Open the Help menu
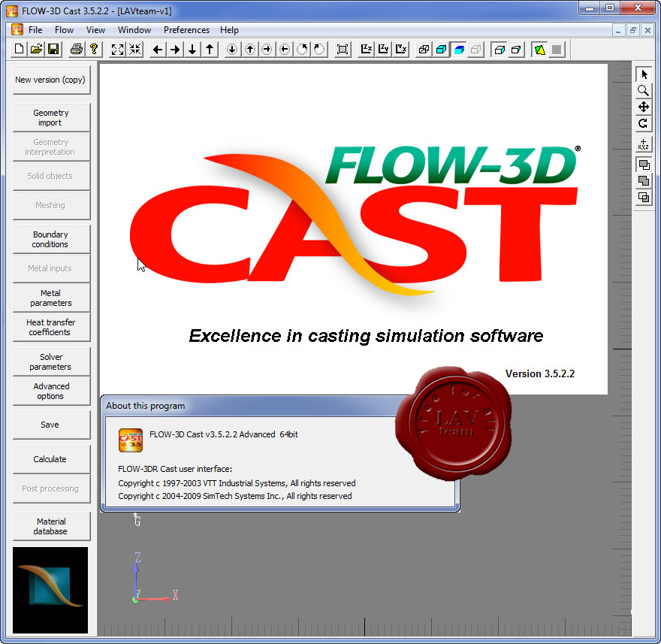The width and height of the screenshot is (661, 644). (229, 30)
